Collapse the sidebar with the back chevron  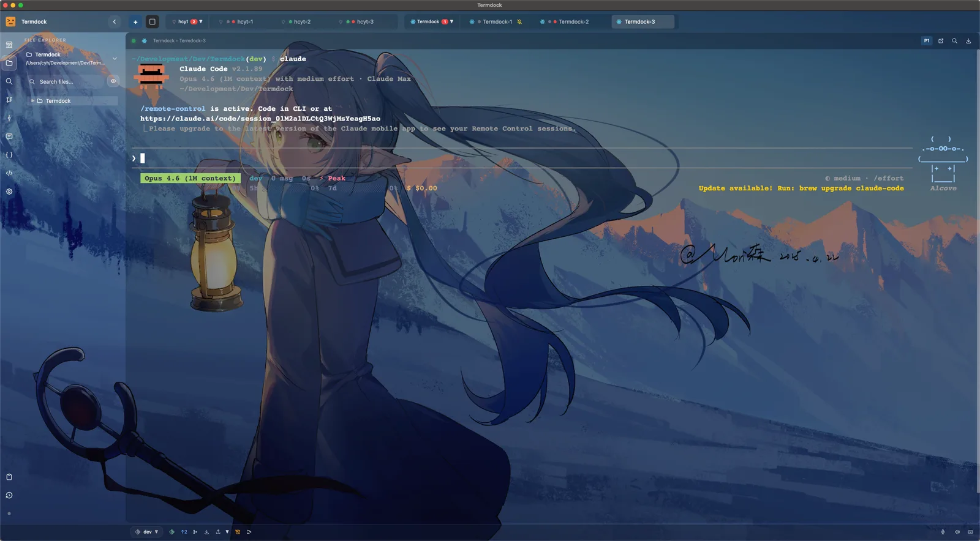tap(115, 21)
